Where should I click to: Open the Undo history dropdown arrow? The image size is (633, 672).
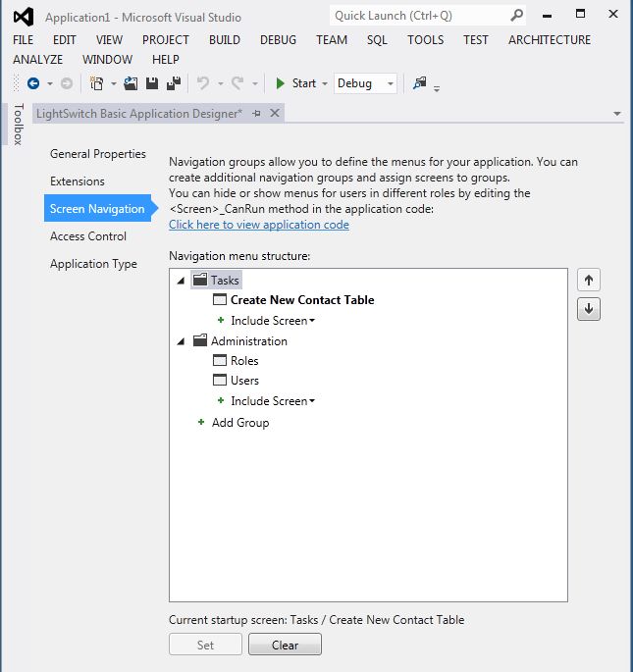(x=221, y=83)
